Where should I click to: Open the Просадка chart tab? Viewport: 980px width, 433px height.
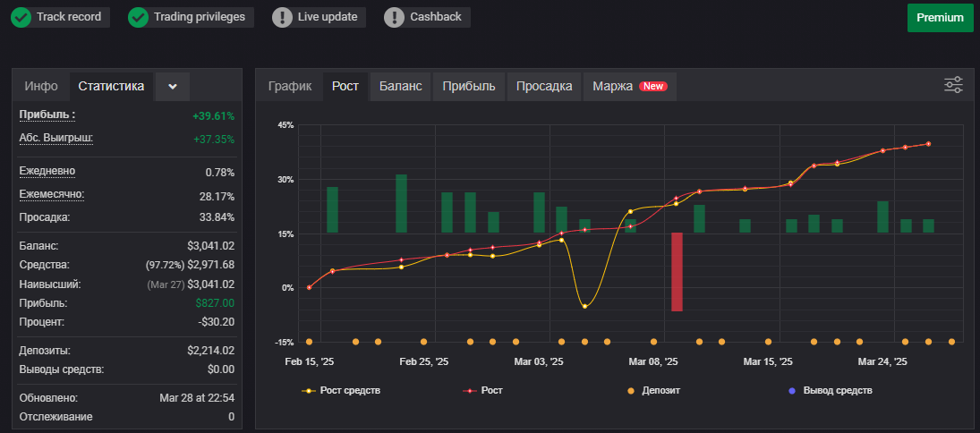pyautogui.click(x=544, y=86)
